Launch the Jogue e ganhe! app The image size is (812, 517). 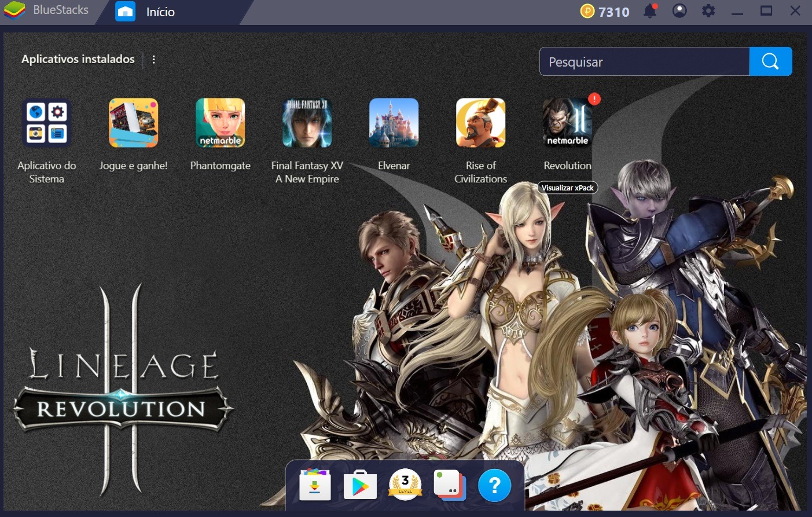134,123
